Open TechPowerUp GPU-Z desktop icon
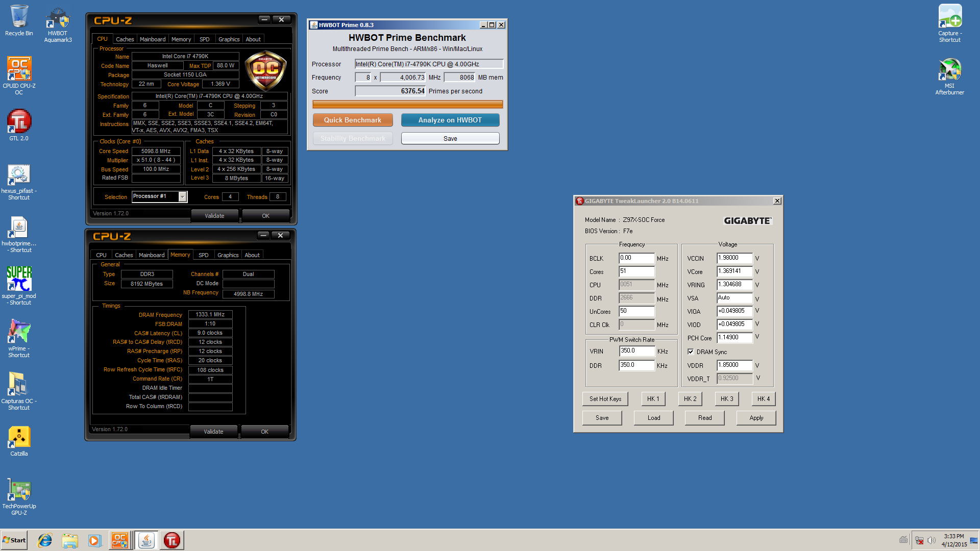 click(x=19, y=497)
